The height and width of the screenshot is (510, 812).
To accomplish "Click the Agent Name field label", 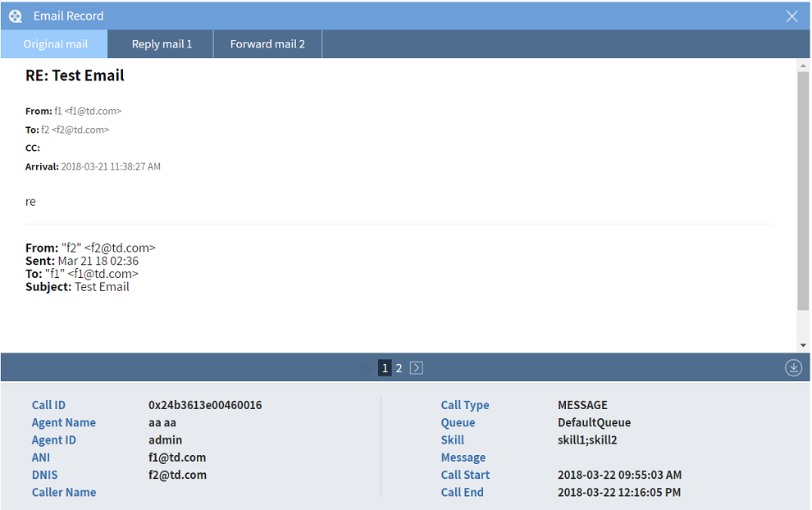I will pos(64,422).
